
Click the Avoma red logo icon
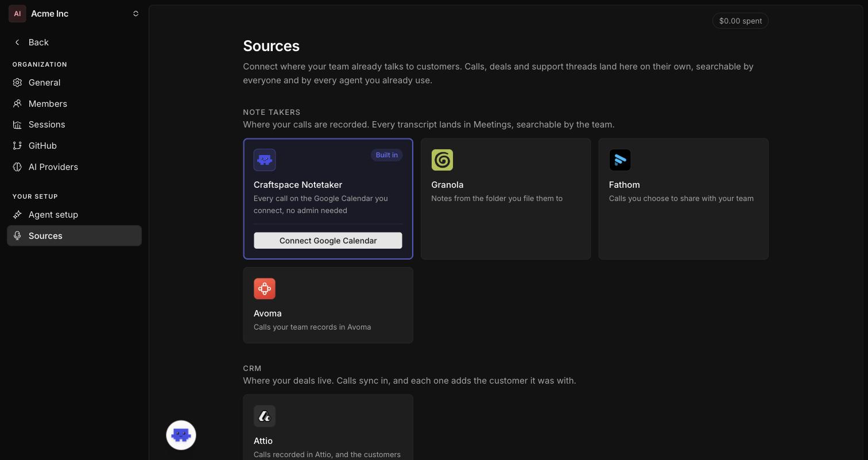[265, 289]
